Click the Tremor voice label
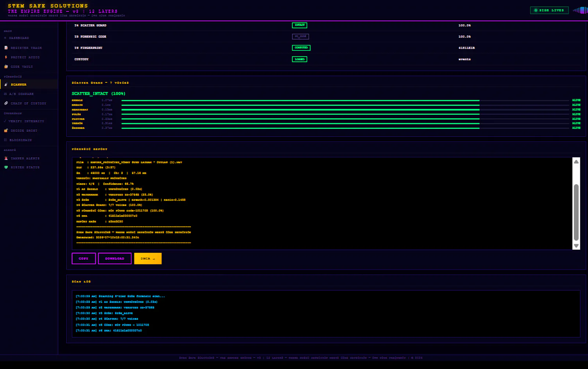Image resolution: width=588 pixels, height=369 pixels. tap(77, 123)
